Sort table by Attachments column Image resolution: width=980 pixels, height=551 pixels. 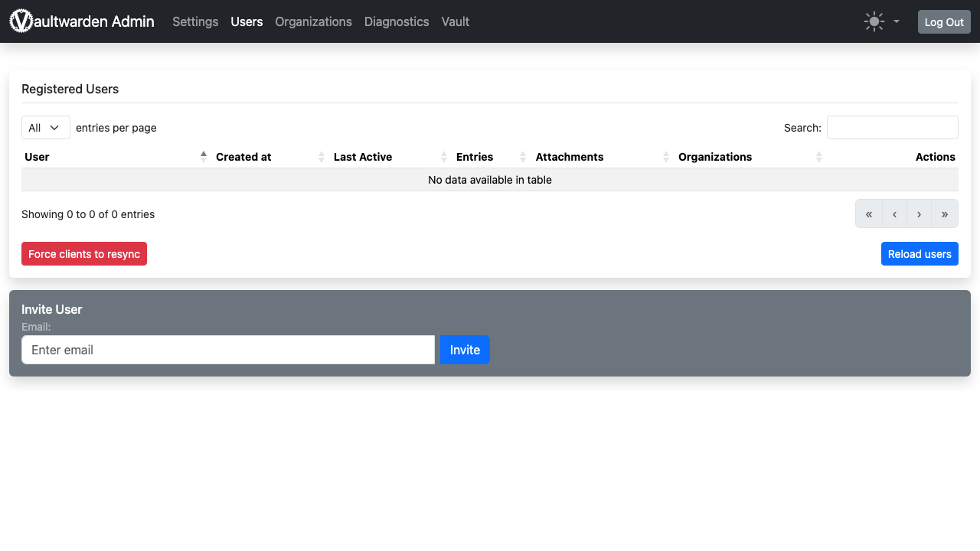coord(603,157)
